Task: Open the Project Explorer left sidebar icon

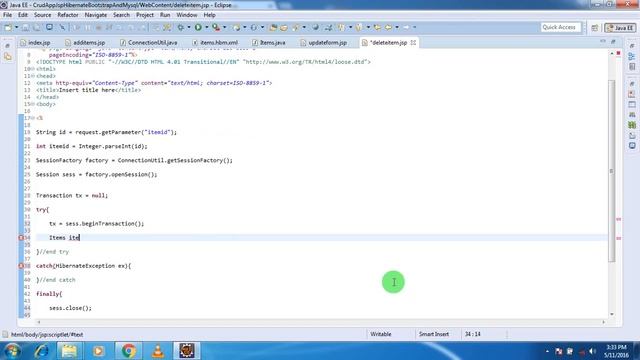Action: click(x=8, y=57)
